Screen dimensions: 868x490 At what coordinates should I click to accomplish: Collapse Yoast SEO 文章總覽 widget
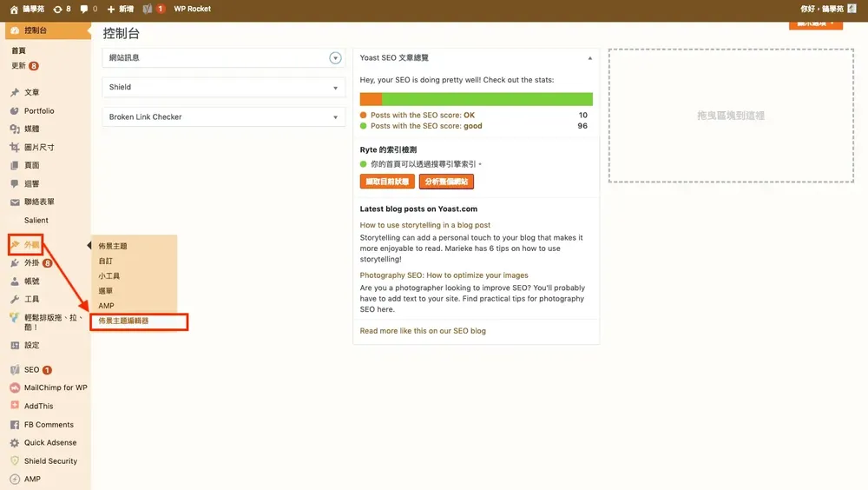click(x=589, y=58)
